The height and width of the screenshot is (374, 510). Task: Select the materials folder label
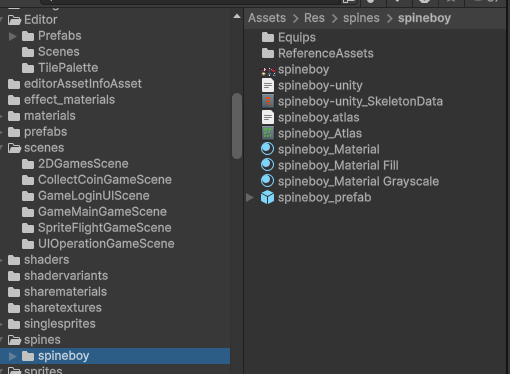50,116
